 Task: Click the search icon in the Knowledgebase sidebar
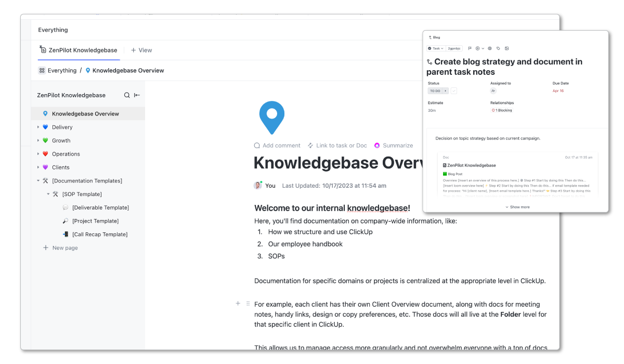tap(127, 95)
